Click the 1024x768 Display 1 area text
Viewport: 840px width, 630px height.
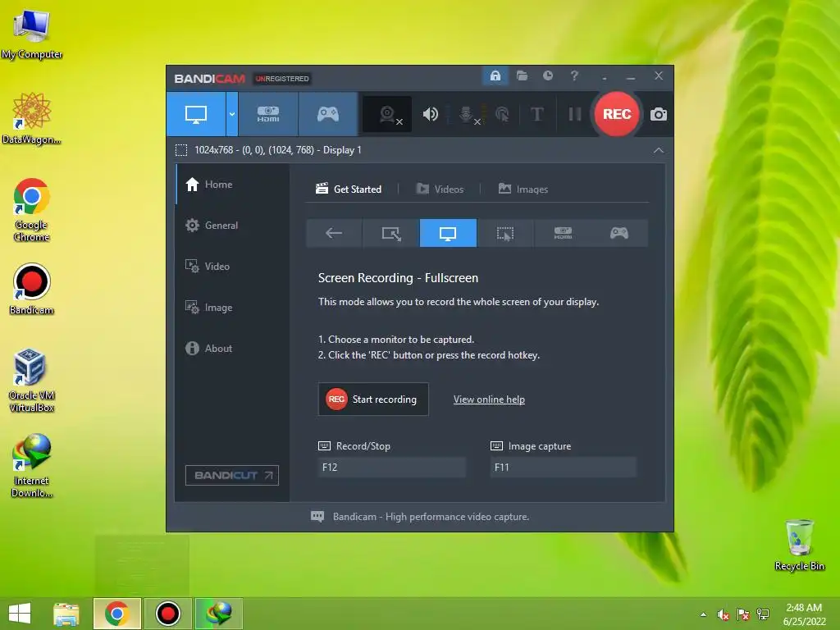(277, 150)
